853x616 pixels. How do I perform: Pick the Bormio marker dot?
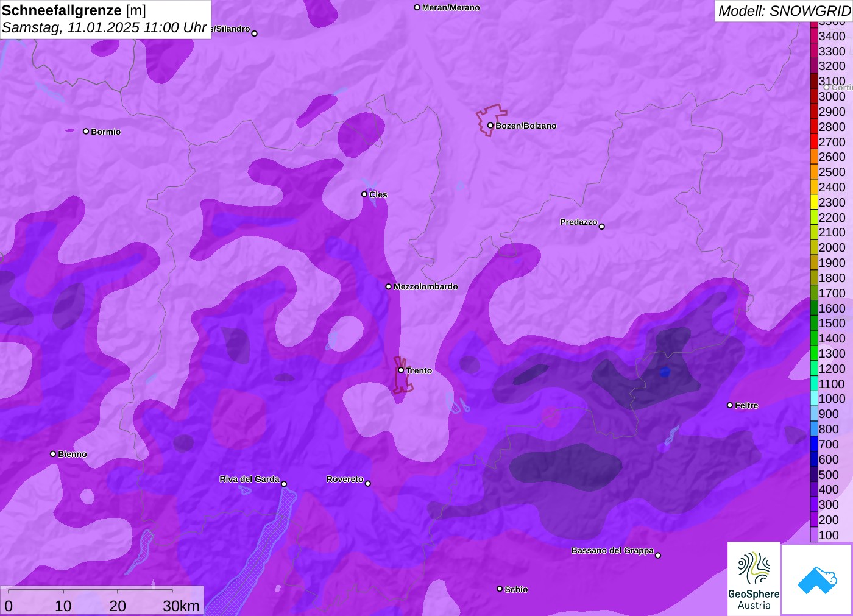[86, 131]
